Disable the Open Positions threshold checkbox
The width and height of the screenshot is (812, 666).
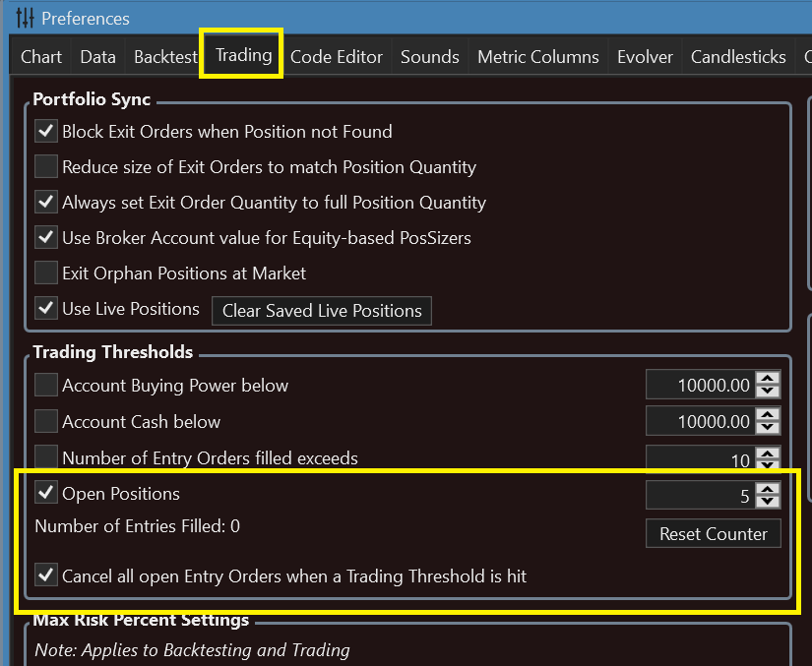tap(46, 493)
